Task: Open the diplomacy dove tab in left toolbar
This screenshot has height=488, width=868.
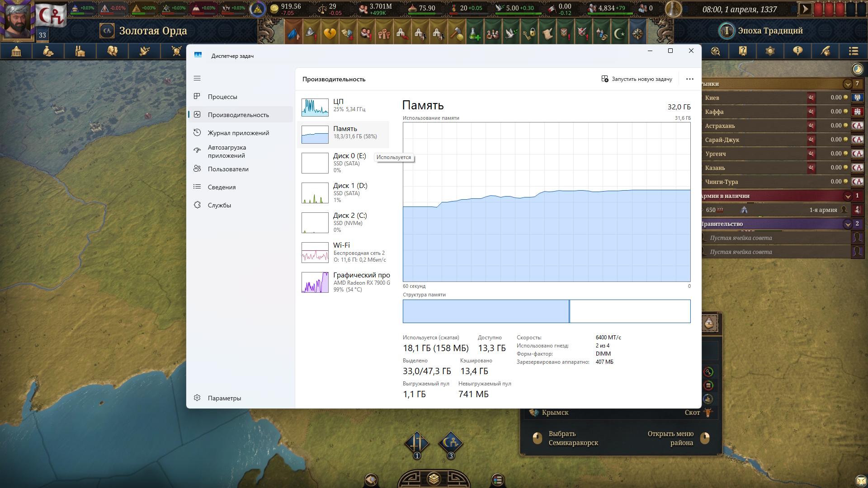Action: click(x=145, y=51)
